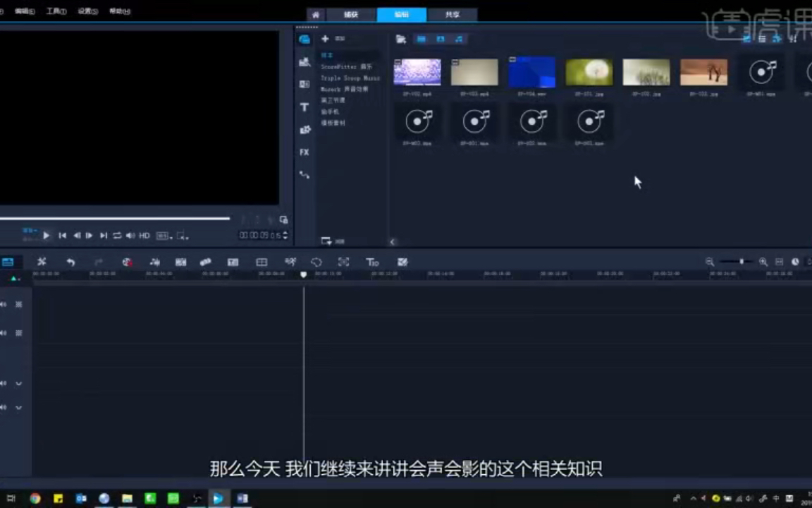Toggle loop playback in the preview controls

(116, 235)
